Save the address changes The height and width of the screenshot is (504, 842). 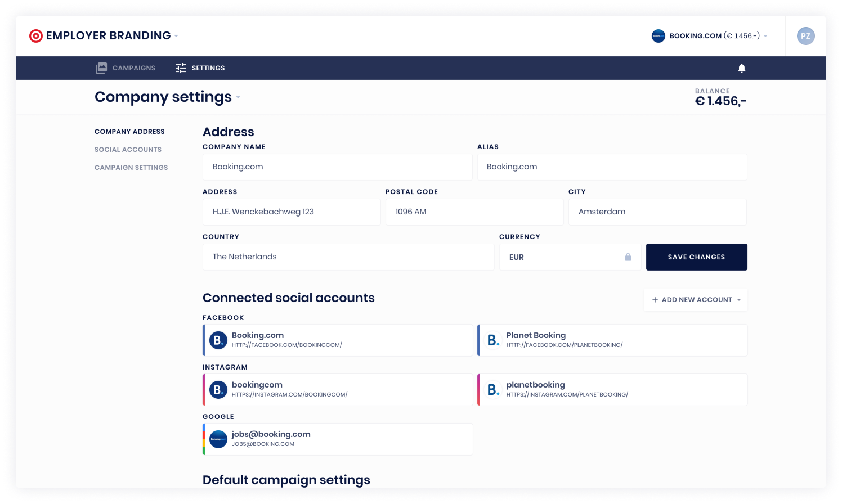click(697, 257)
